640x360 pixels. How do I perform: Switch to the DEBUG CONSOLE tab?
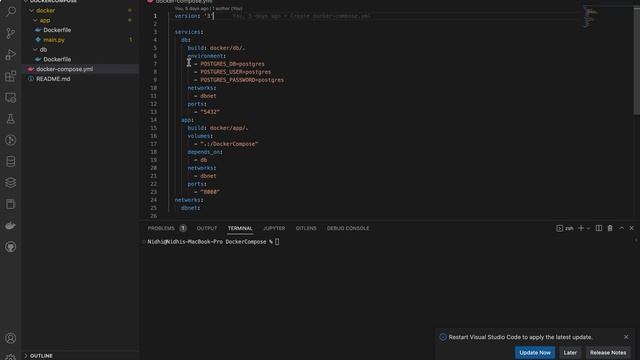point(348,228)
